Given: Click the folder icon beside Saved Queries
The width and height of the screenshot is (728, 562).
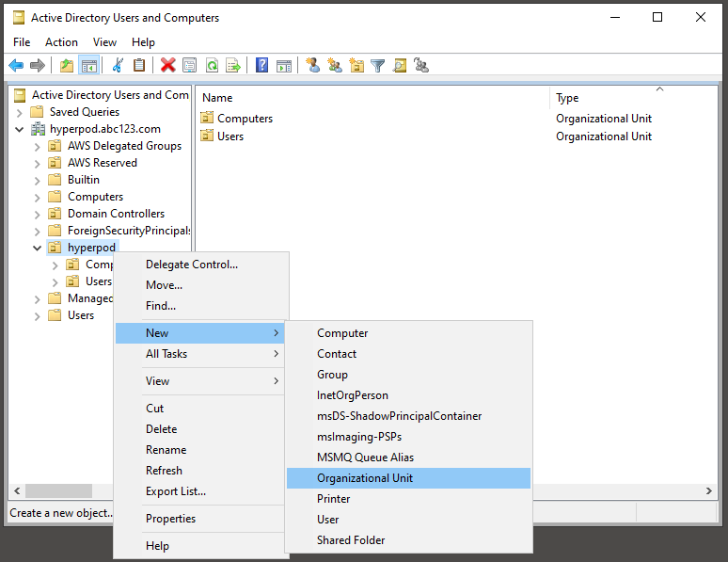Looking at the screenshot, I should tap(37, 112).
